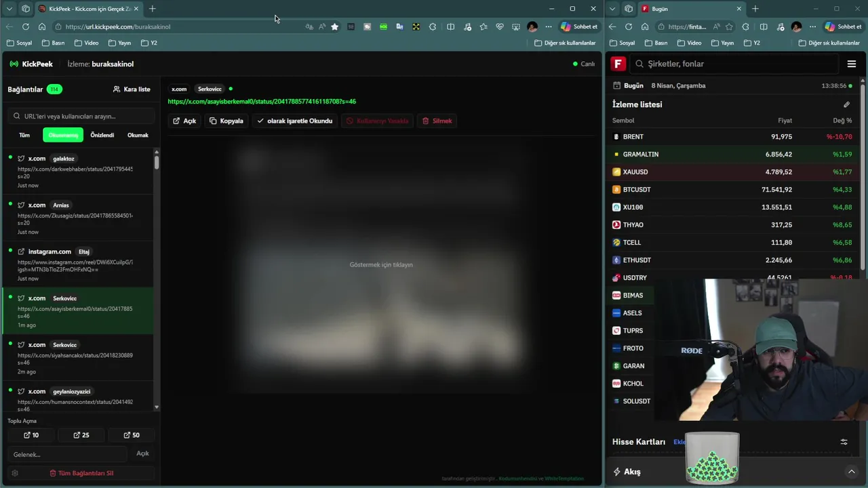Viewport: 868px width, 488px height.
Task: Click the Açık button beside Gelenek field
Action: pyautogui.click(x=142, y=453)
